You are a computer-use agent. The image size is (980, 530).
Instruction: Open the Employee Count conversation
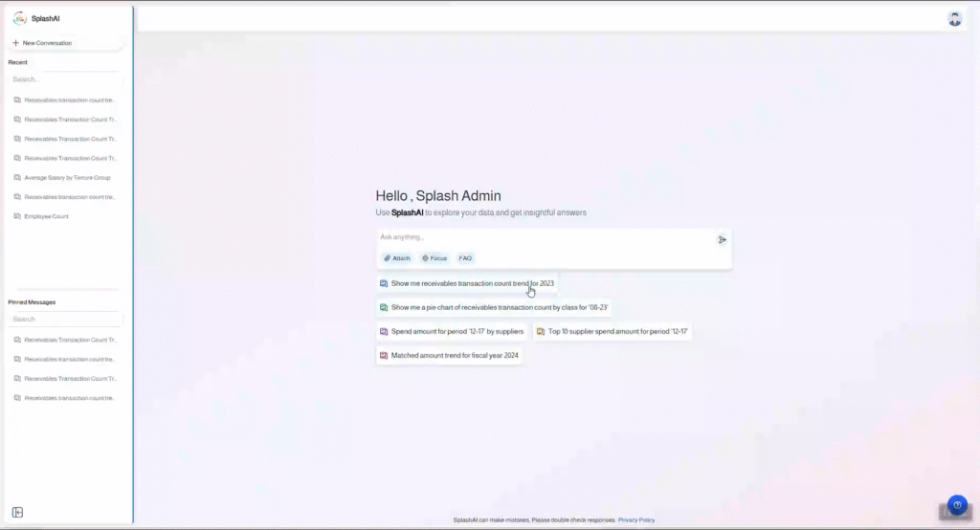point(46,216)
